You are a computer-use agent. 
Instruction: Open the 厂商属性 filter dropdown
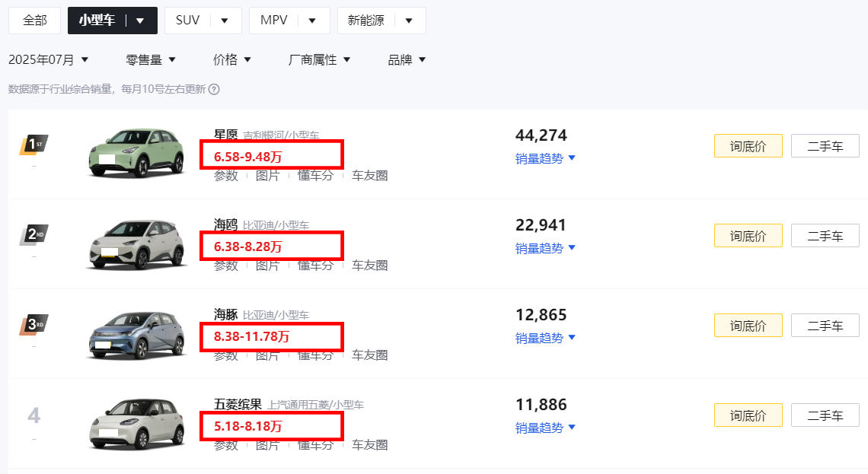[320, 60]
